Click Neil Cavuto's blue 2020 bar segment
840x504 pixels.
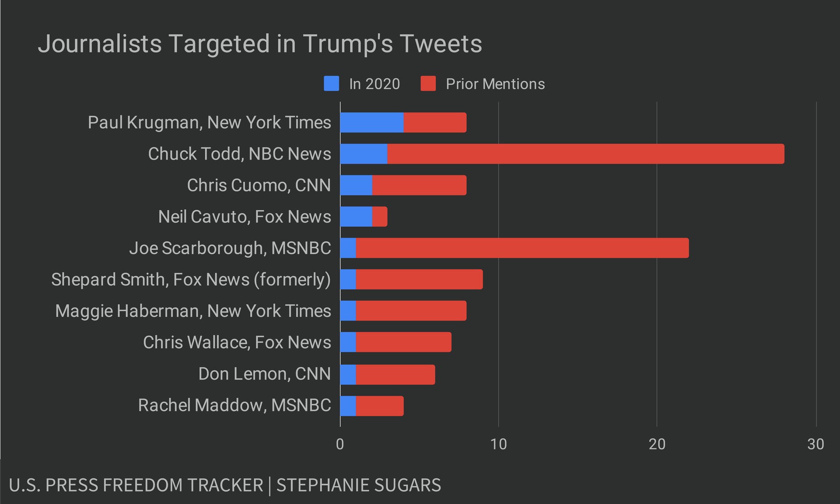click(x=356, y=217)
